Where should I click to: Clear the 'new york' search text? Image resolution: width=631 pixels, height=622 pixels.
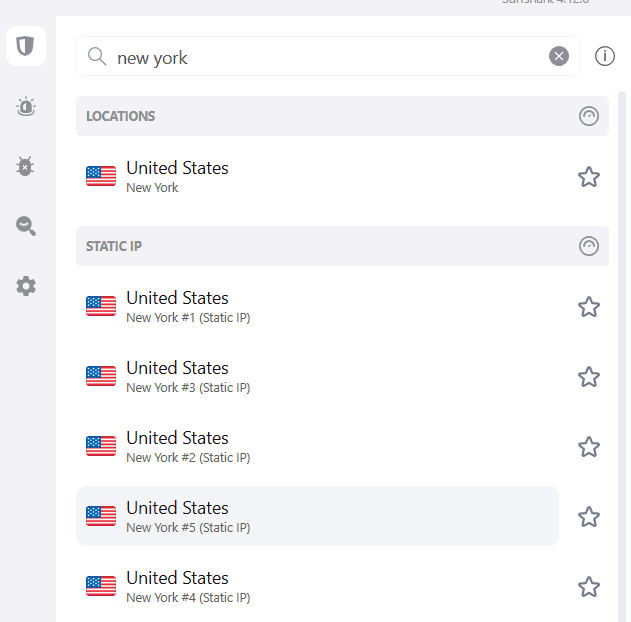(559, 56)
